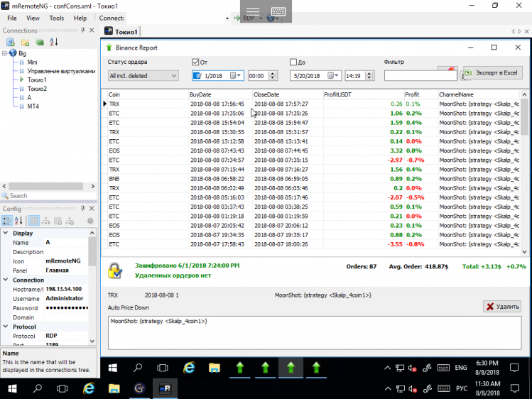Increase the От time with stepper
The image size is (532, 399).
tap(273, 73)
